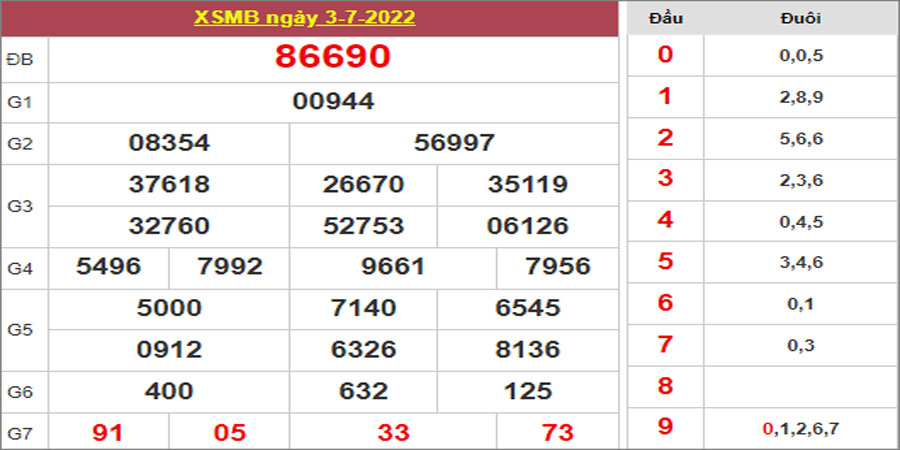Viewport: 900px width, 450px height.
Task: Click the G2 row label
Action: click(x=18, y=143)
